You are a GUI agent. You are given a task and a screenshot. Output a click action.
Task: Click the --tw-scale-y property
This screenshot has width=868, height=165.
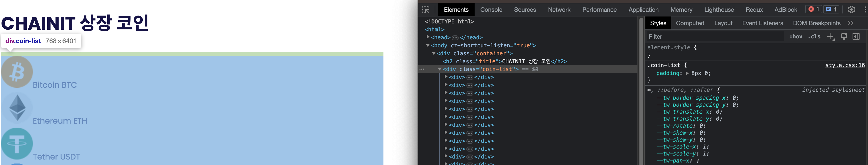tap(676, 154)
